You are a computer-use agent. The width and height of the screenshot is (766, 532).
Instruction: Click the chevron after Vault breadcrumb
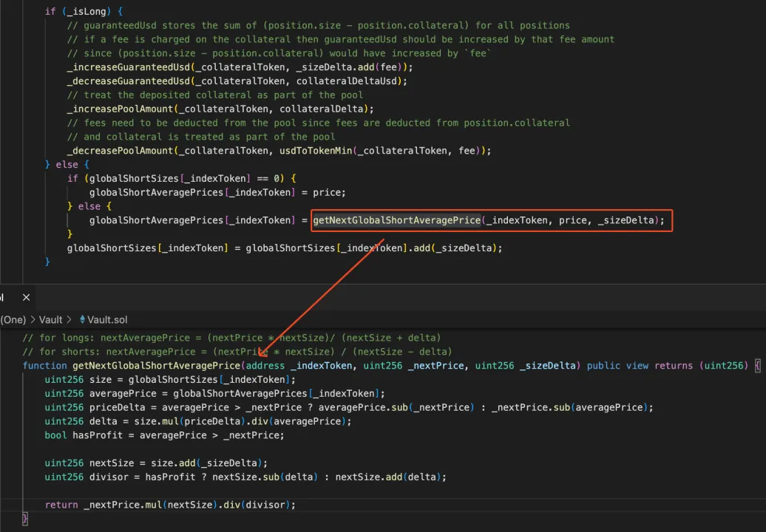click(70, 319)
